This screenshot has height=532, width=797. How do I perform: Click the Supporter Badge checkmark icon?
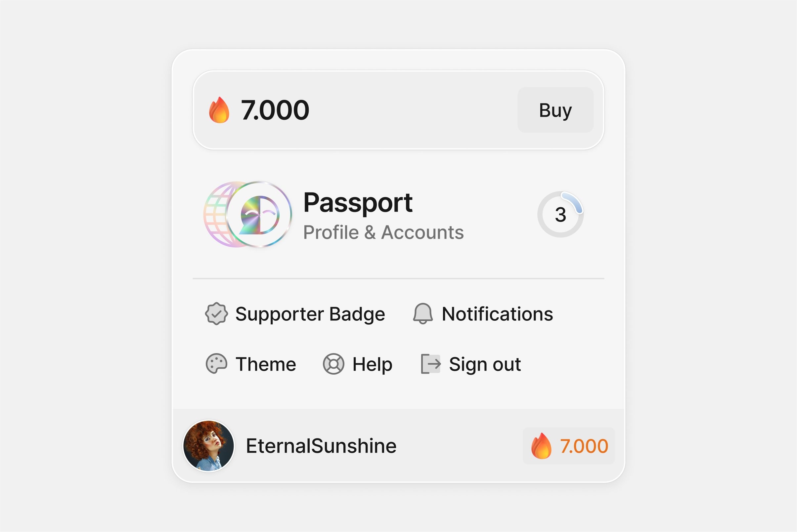[x=216, y=314]
